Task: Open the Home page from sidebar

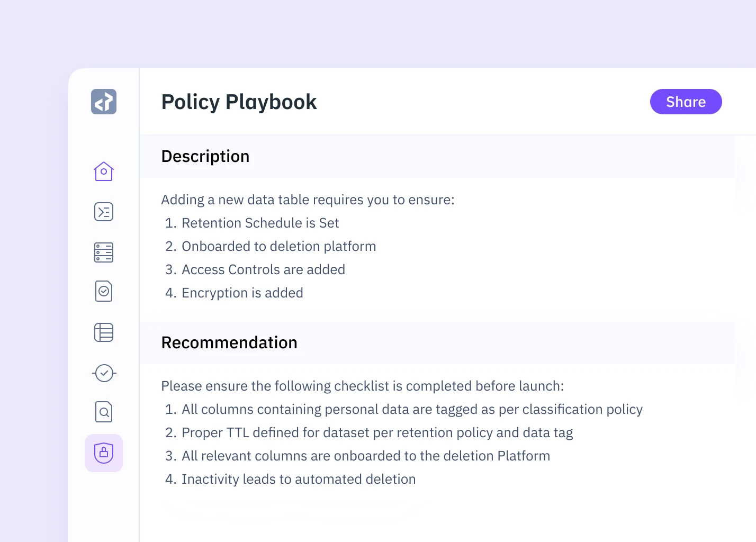Action: pos(104,171)
